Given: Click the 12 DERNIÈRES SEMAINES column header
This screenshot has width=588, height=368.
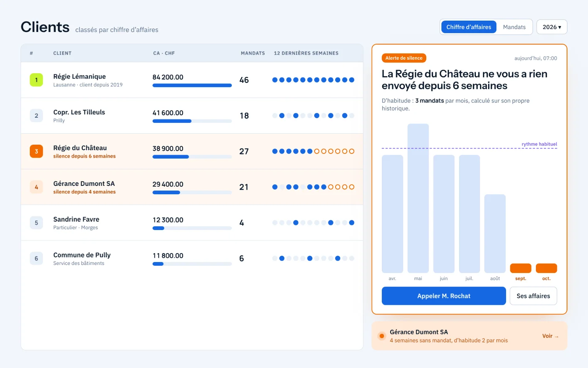Looking at the screenshot, I should (306, 53).
